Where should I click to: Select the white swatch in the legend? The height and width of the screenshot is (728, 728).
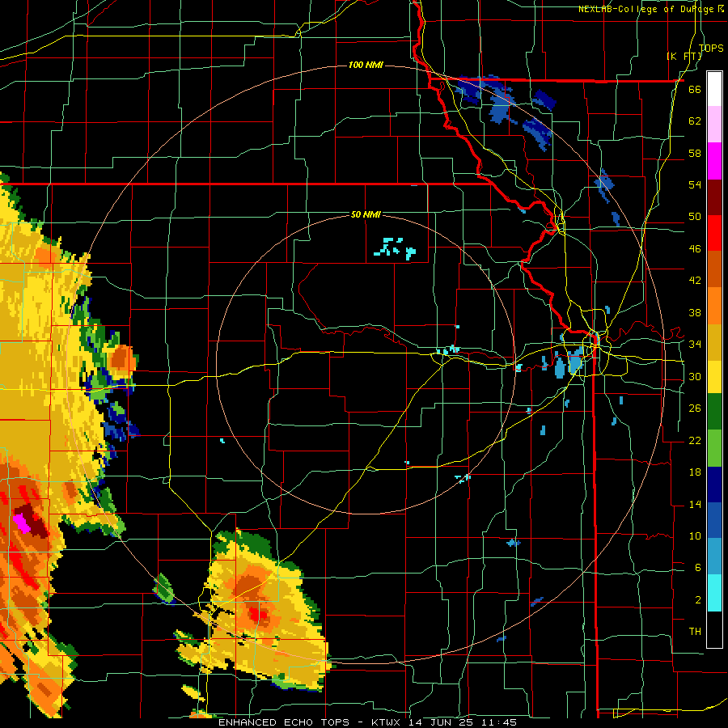click(x=714, y=89)
